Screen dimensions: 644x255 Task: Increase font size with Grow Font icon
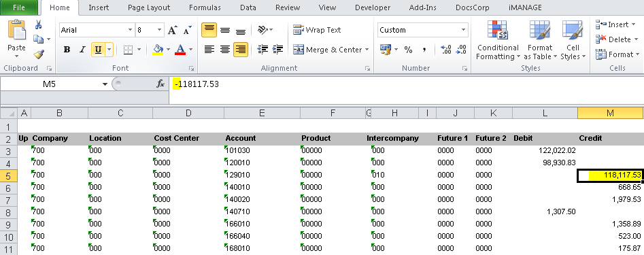coord(173,30)
